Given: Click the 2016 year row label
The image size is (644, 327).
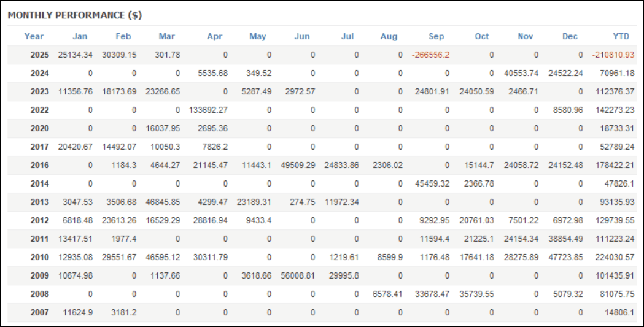Looking at the screenshot, I should [x=40, y=165].
